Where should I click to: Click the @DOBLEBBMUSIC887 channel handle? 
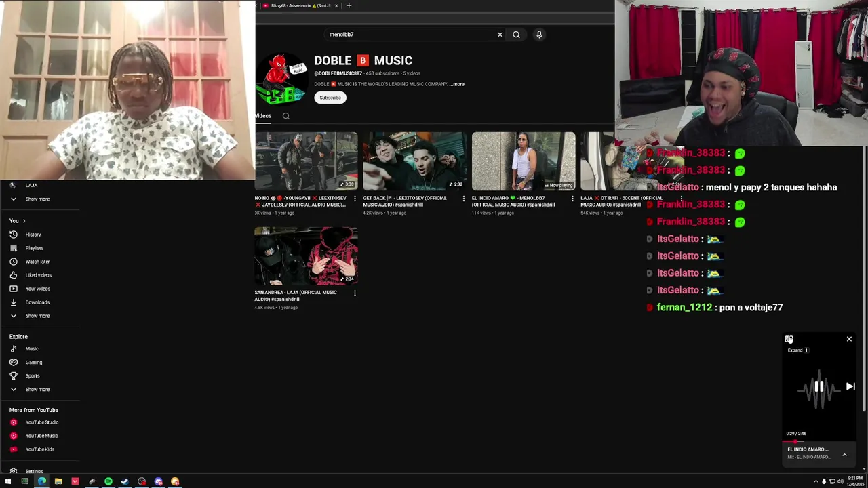[x=338, y=73]
